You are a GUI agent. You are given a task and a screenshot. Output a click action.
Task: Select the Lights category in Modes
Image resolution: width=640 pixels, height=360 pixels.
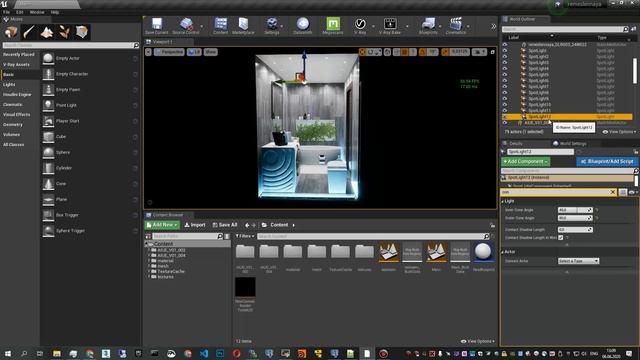(x=9, y=84)
